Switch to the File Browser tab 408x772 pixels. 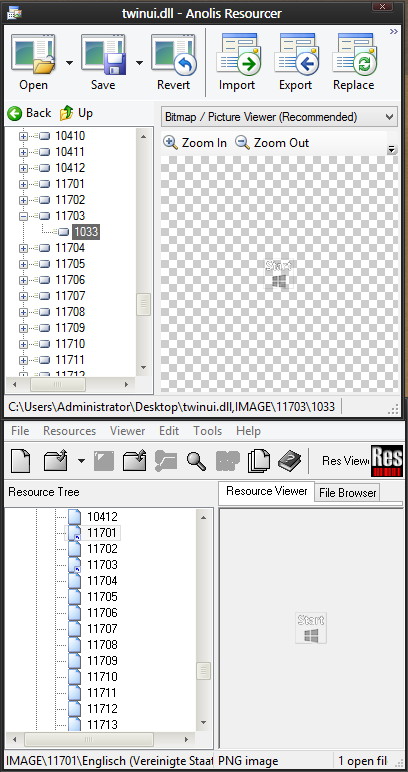(x=347, y=492)
